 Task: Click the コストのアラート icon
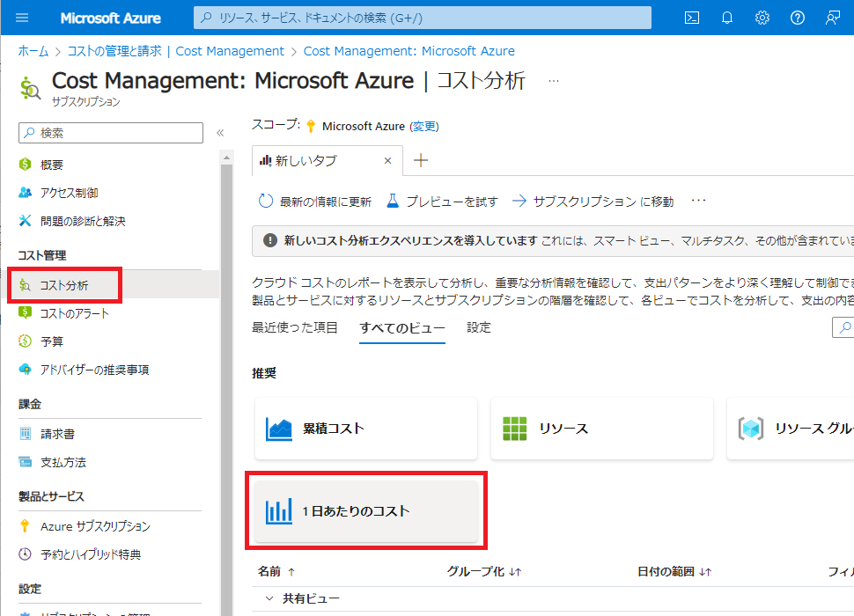tap(25, 313)
